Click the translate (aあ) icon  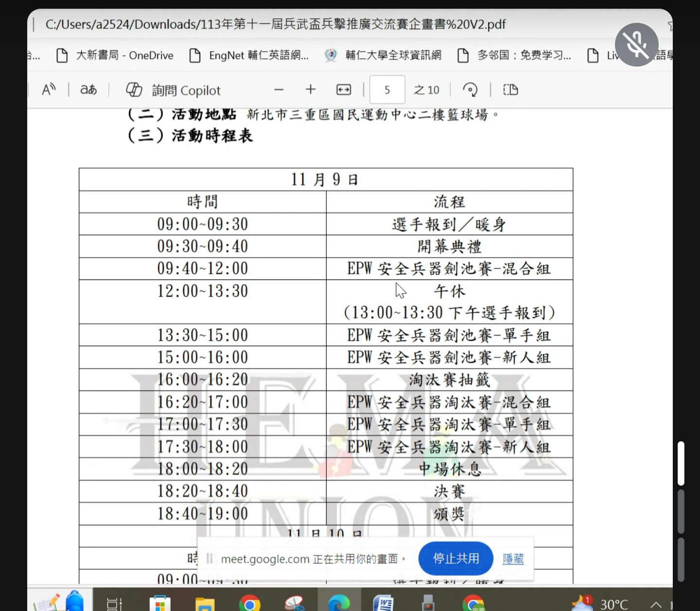pos(88,90)
